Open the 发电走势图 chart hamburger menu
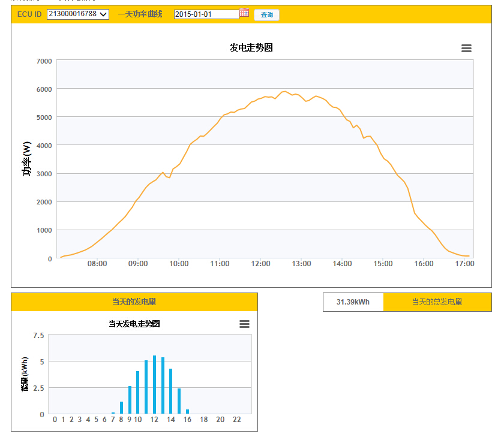This screenshot has width=504, height=440. click(466, 49)
